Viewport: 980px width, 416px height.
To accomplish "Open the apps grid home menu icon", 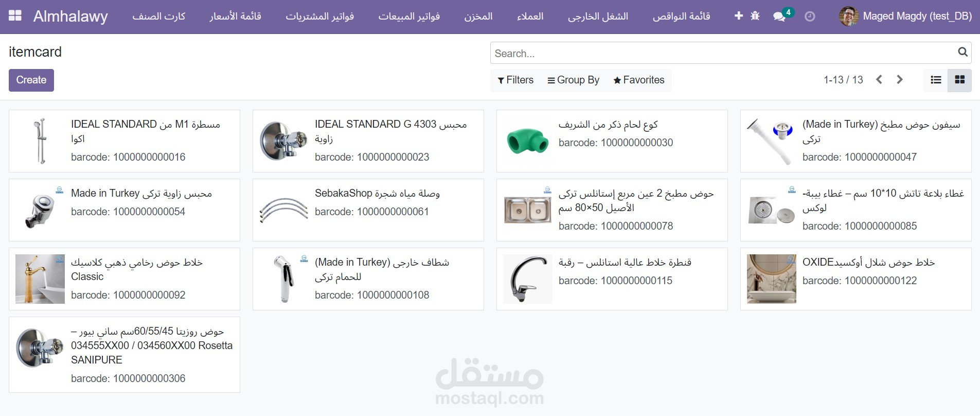I will 15,16.
